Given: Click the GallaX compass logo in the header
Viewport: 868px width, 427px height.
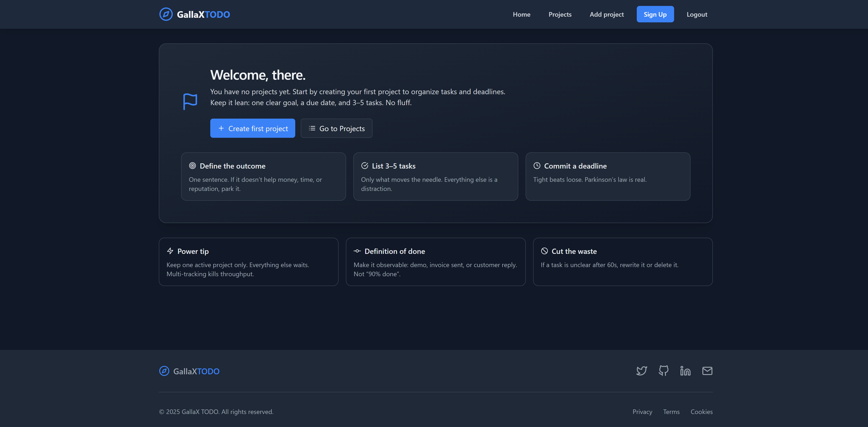Looking at the screenshot, I should 166,14.
